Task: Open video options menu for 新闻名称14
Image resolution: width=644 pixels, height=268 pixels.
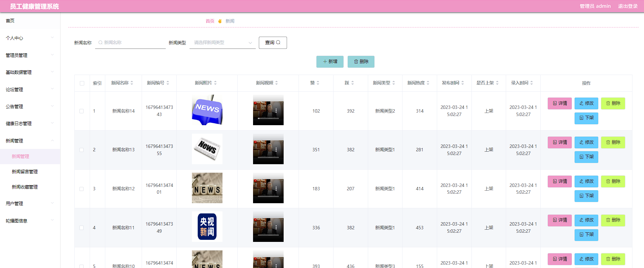Action: coord(276,111)
